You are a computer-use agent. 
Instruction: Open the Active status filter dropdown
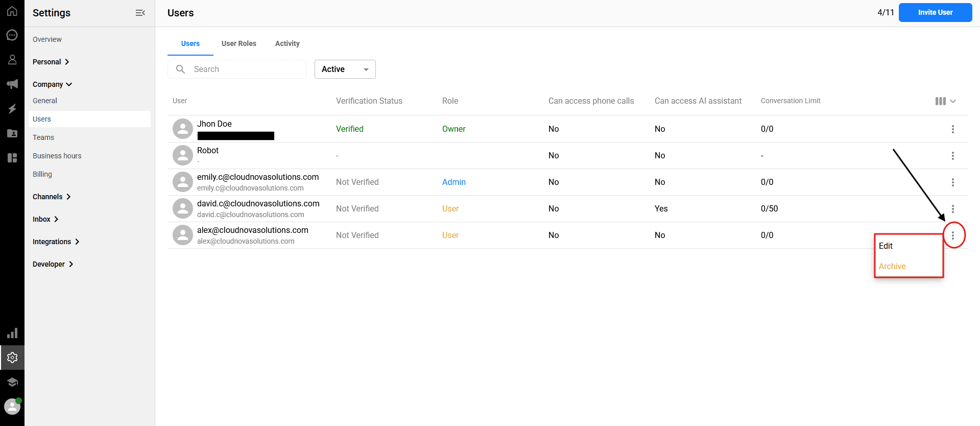point(345,69)
